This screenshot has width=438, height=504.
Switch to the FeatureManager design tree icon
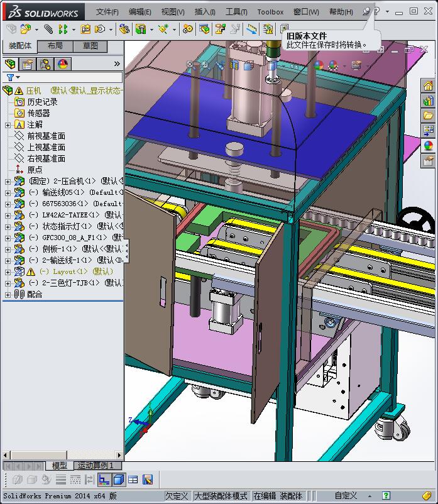click(10, 64)
